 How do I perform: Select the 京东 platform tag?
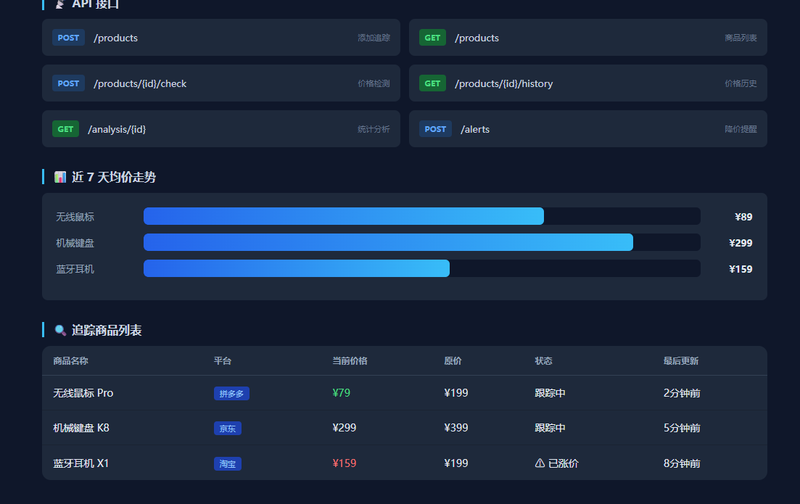pos(228,429)
